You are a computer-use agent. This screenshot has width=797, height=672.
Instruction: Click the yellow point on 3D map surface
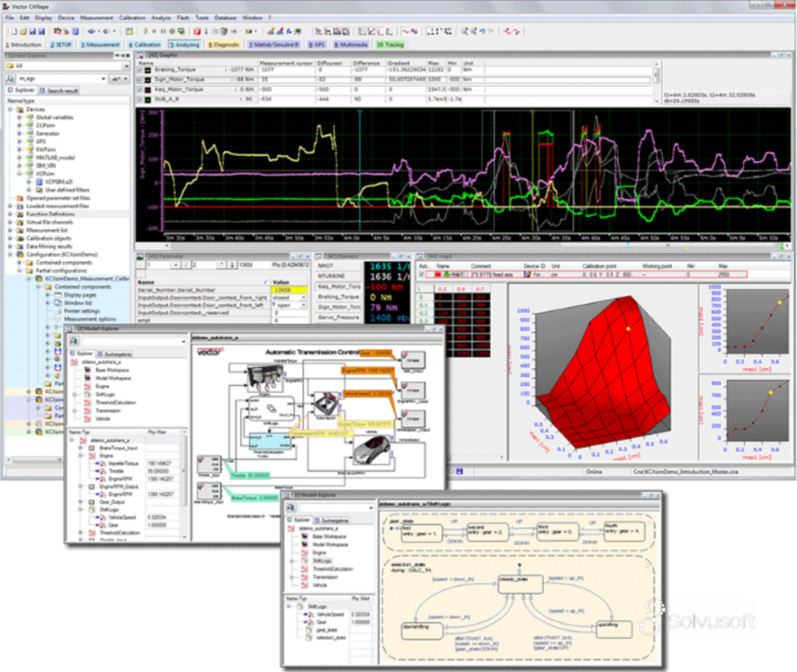628,328
